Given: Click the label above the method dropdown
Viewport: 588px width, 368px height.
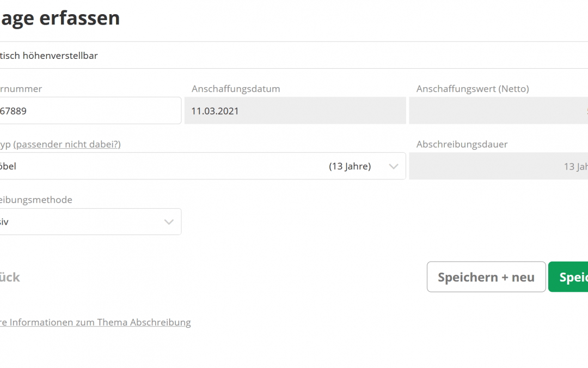Looking at the screenshot, I should [36, 200].
